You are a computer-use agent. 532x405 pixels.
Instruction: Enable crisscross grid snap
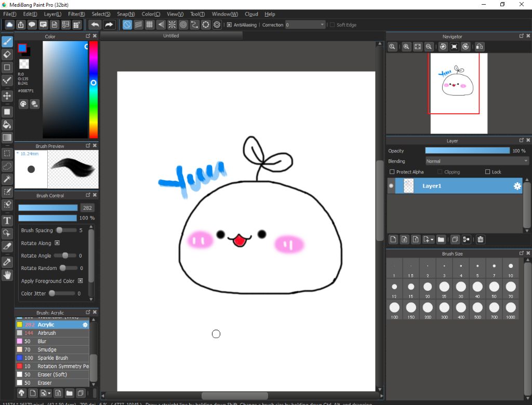click(x=149, y=25)
